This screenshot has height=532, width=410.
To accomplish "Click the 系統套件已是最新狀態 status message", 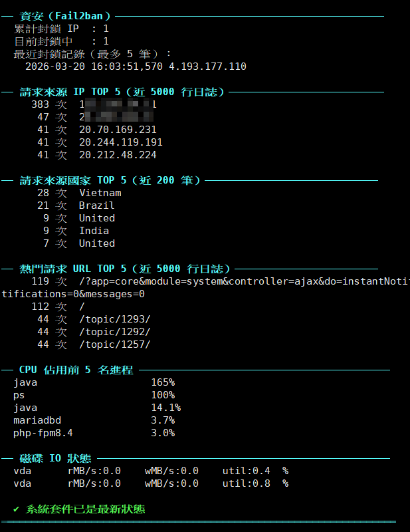I will [x=85, y=509].
